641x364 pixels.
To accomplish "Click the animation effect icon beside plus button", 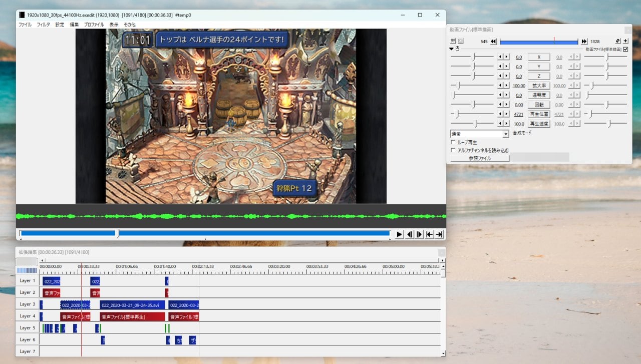I will (x=618, y=41).
